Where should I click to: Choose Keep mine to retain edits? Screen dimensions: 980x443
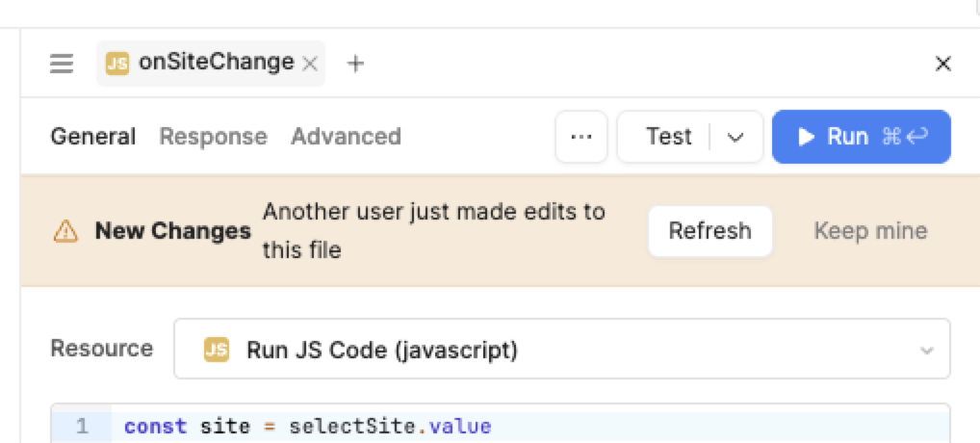[870, 231]
